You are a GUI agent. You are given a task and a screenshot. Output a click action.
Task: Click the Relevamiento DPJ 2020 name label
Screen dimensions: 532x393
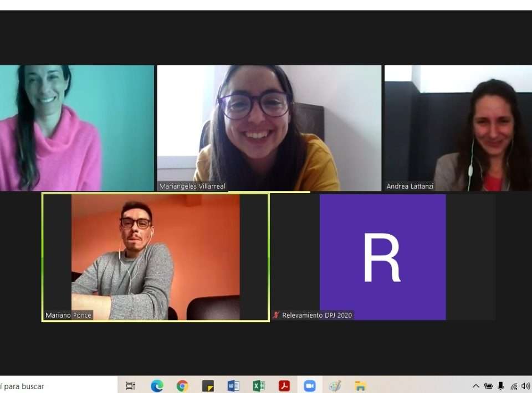coord(317,316)
